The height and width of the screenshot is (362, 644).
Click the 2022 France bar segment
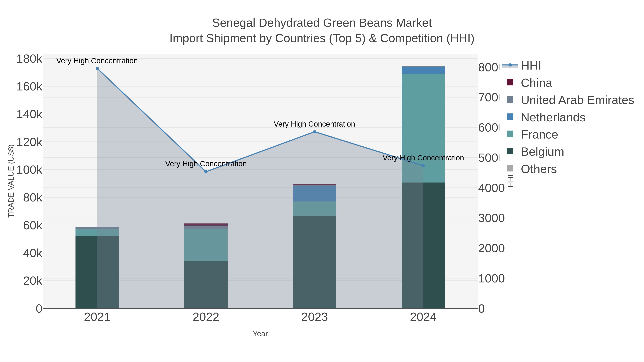pos(206,245)
